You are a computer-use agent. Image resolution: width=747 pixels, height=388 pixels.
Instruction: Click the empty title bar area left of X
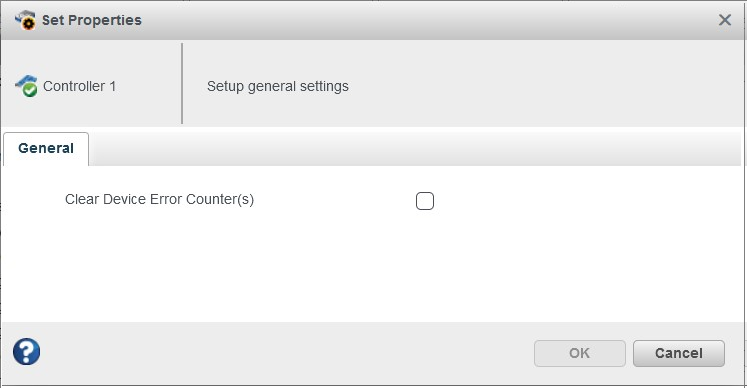(429, 20)
